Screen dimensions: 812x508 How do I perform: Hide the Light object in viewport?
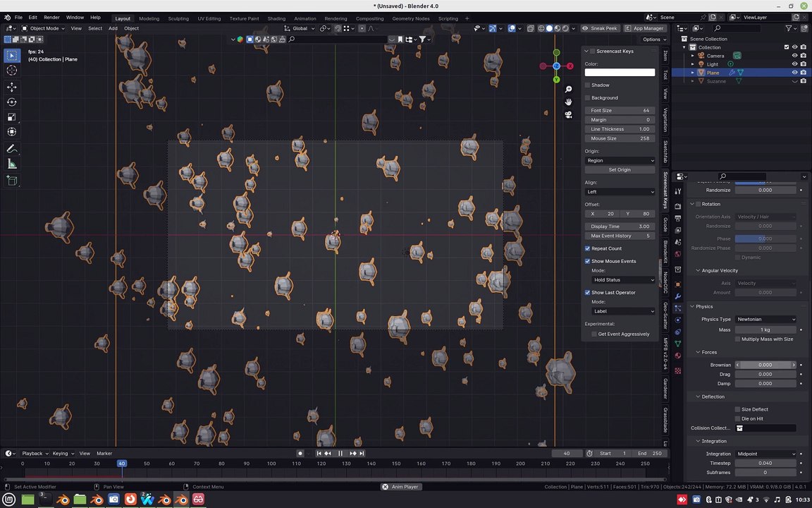[795, 64]
